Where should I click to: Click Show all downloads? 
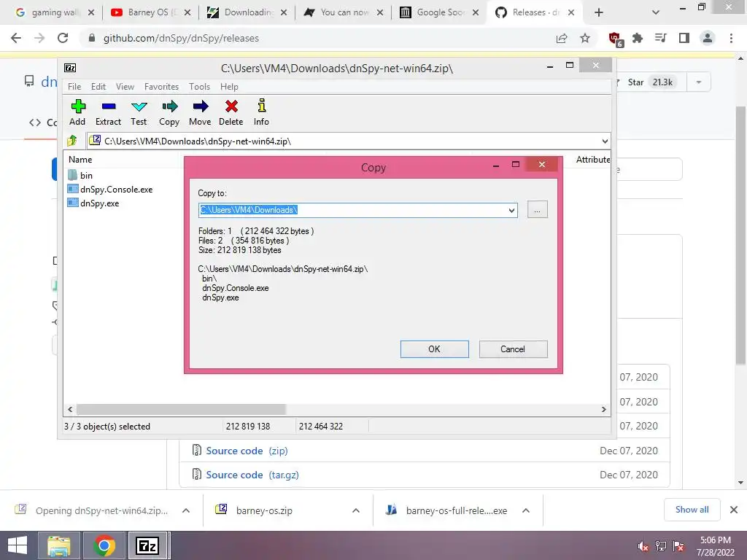click(692, 510)
